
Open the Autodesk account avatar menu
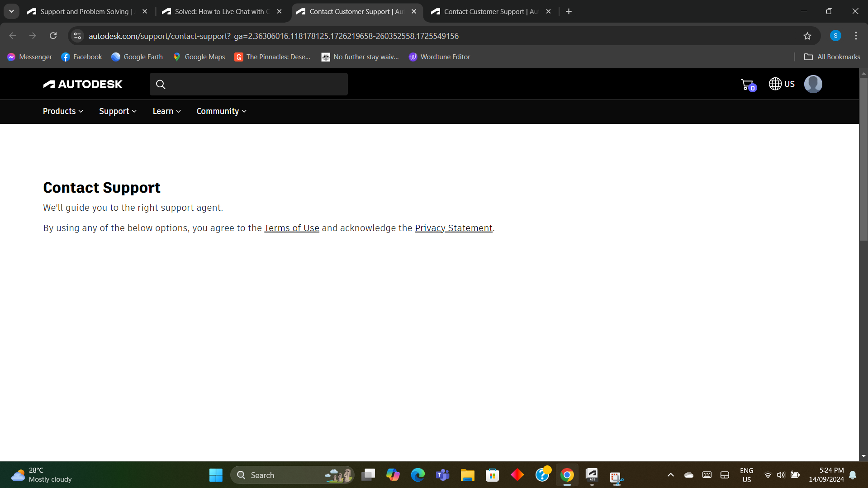(813, 84)
